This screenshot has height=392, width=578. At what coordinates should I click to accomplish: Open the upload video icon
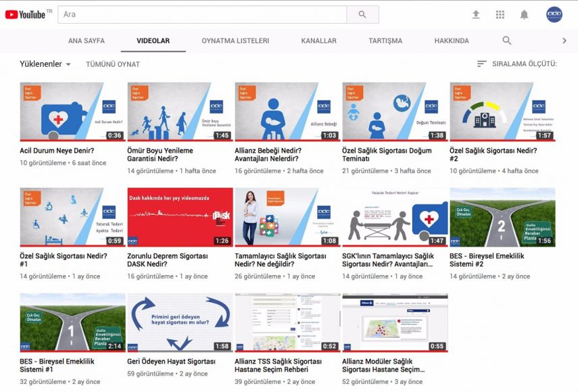click(476, 14)
